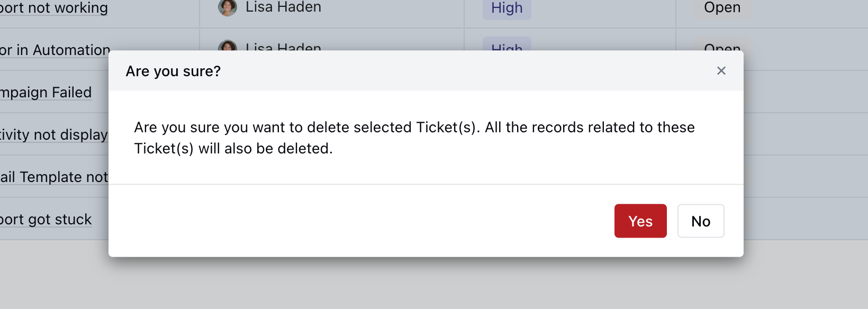Select the High priority badge in first row
The image size is (868, 309).
(506, 8)
